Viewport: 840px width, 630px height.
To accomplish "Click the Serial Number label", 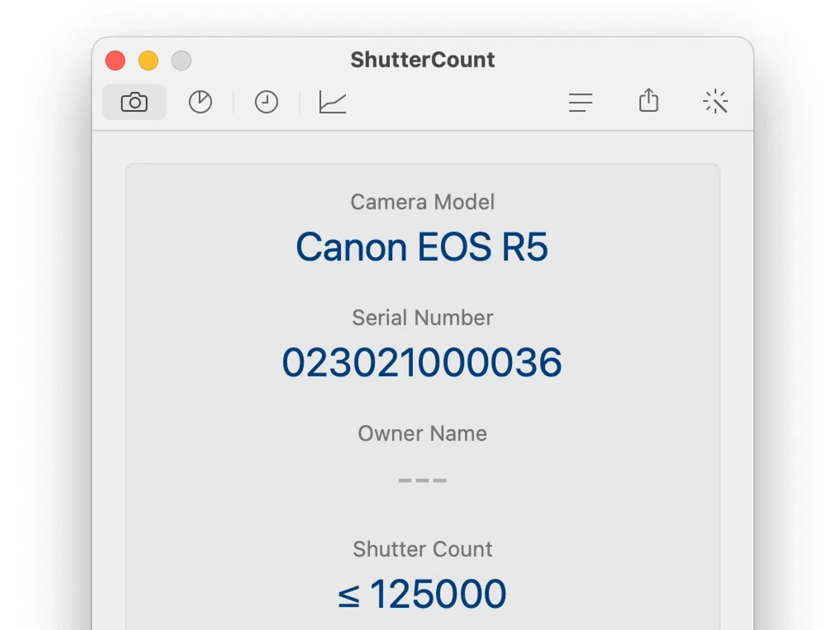I will point(422,318).
